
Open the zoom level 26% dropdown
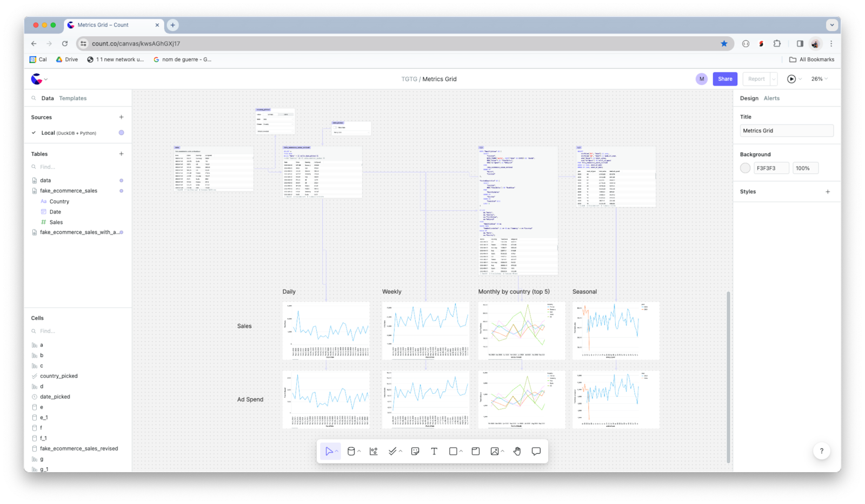pyautogui.click(x=820, y=79)
